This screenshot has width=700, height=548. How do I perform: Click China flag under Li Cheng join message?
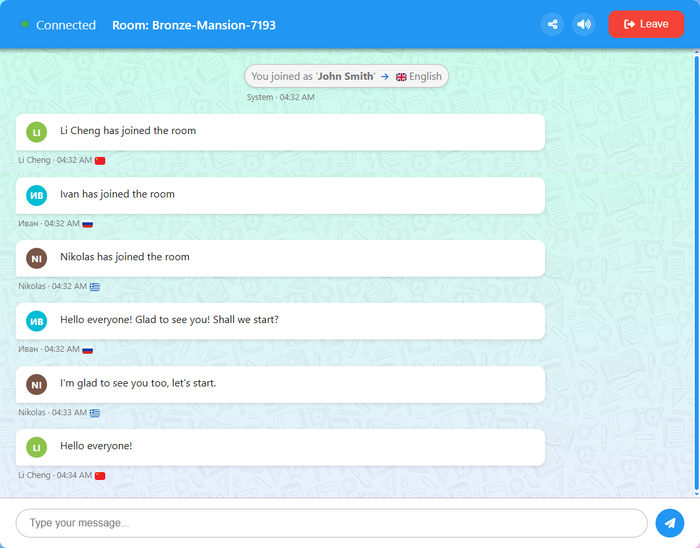(x=100, y=161)
